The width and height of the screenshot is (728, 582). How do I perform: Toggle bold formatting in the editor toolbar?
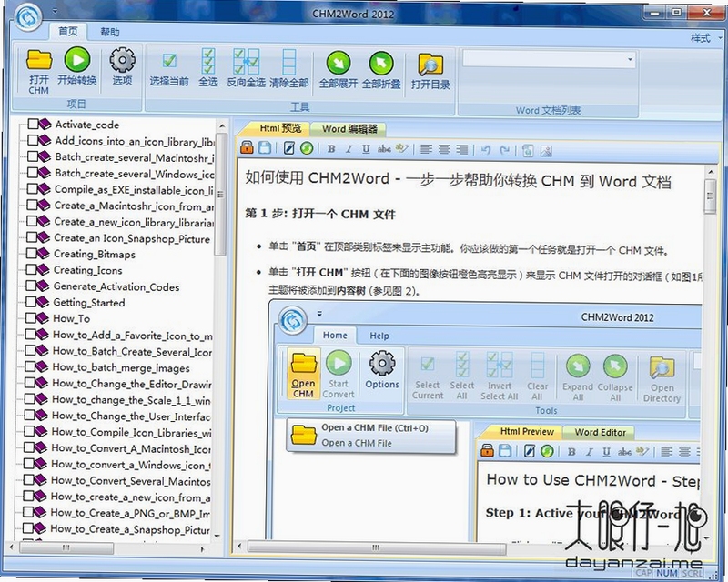point(331,149)
